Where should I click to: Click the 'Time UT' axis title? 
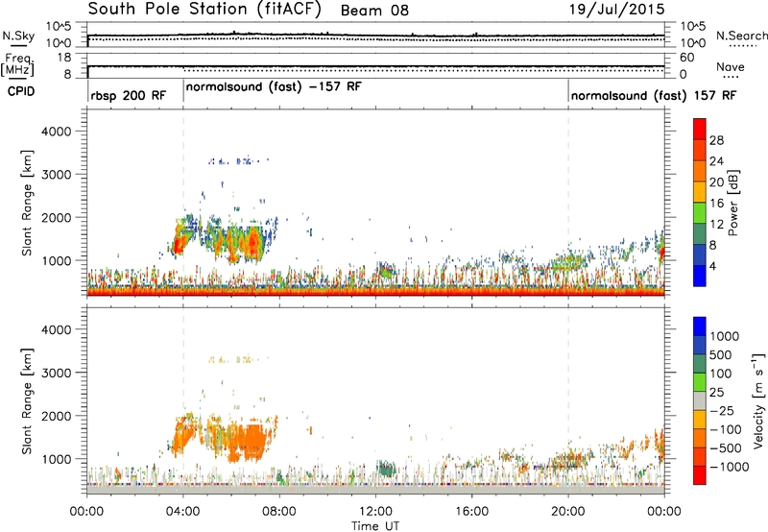tap(375, 525)
